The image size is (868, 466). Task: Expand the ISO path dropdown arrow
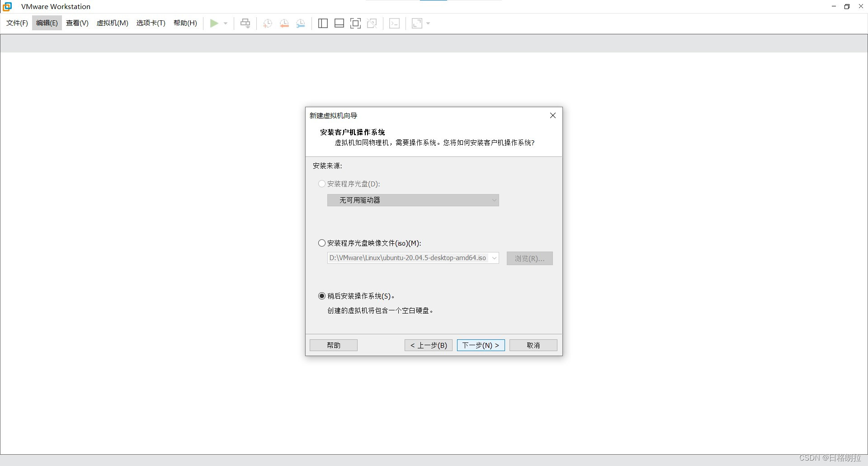(x=495, y=258)
